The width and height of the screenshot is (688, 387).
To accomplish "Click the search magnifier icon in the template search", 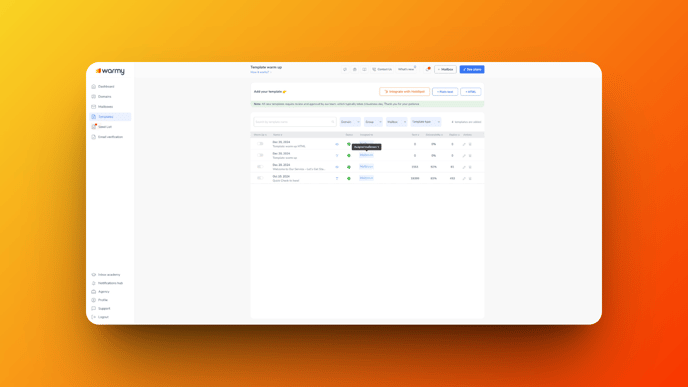I will tap(333, 122).
